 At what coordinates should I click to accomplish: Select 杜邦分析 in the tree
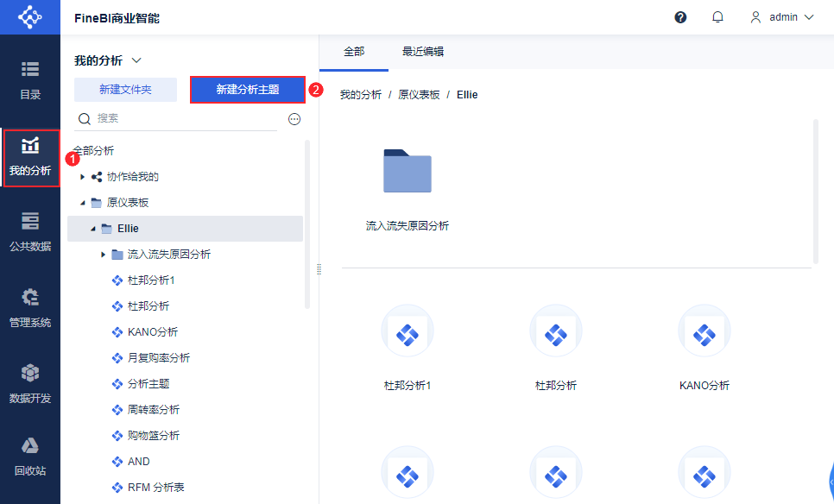148,306
